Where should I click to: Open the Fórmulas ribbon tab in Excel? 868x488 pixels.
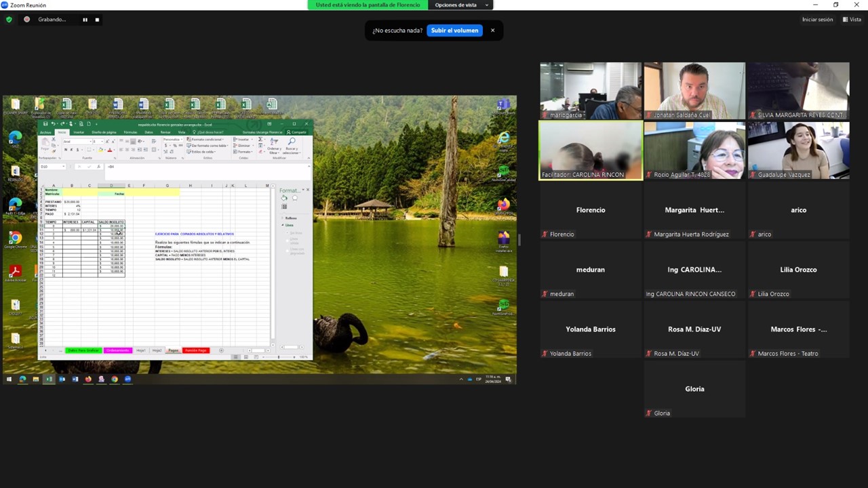130,132
